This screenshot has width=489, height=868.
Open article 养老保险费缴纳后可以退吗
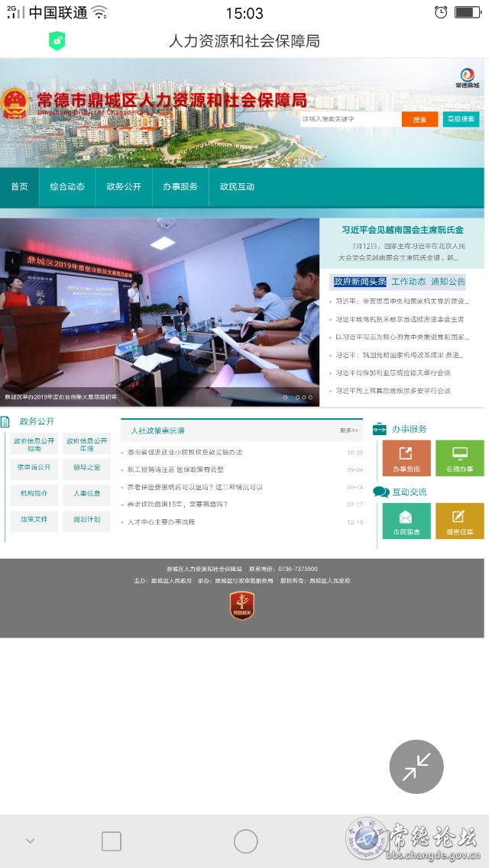[x=195, y=487]
